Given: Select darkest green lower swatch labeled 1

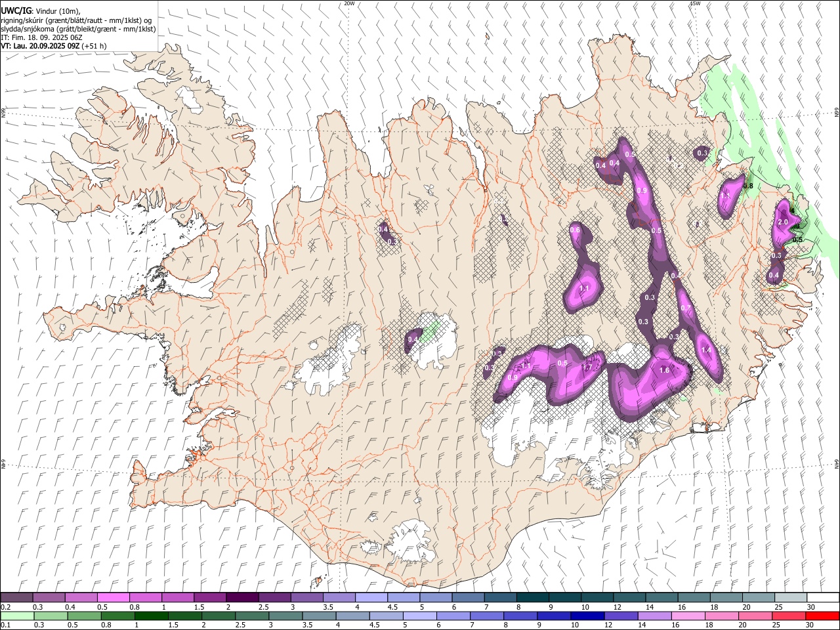Looking at the screenshot, I should pyautogui.click(x=151, y=616).
